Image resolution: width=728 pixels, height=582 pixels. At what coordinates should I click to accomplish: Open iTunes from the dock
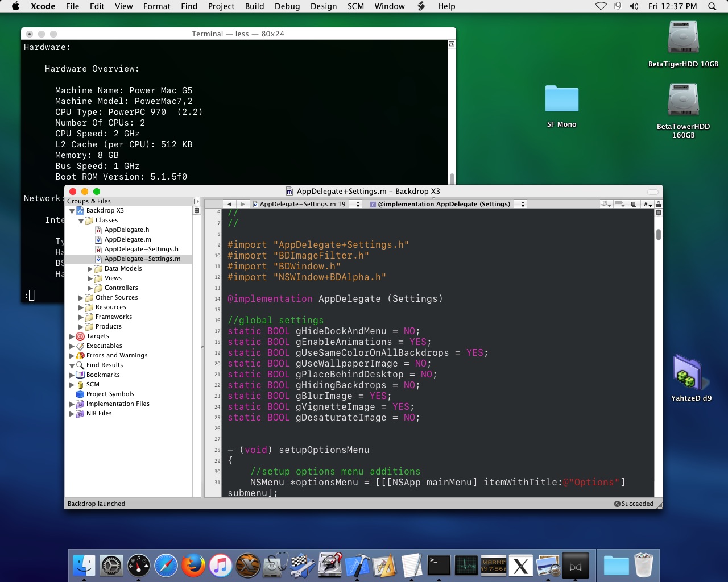(221, 566)
